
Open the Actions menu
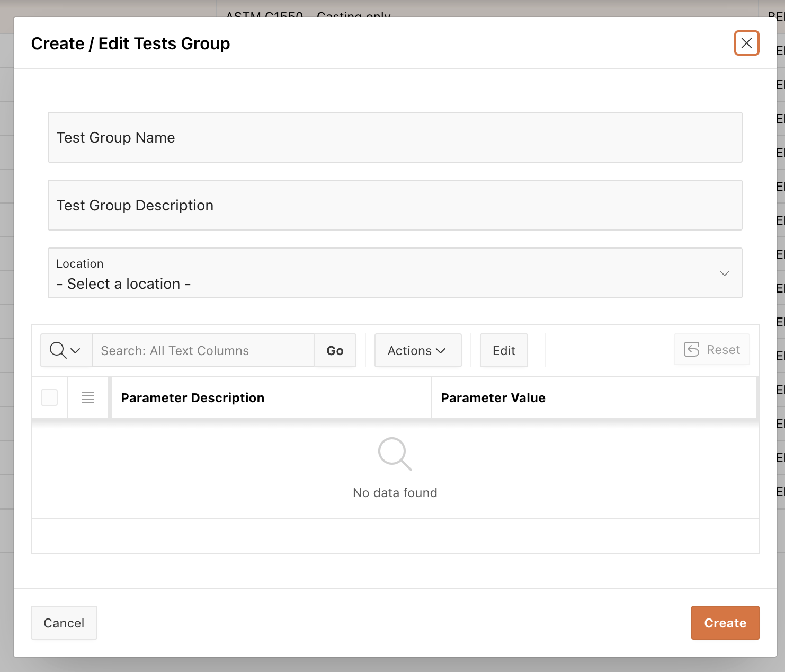pyautogui.click(x=417, y=350)
